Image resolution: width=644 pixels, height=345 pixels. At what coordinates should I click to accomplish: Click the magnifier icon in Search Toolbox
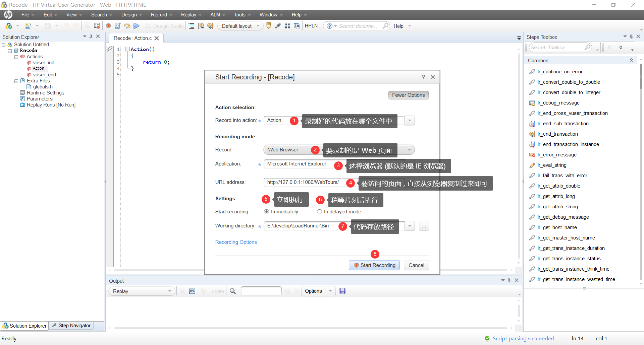click(588, 47)
